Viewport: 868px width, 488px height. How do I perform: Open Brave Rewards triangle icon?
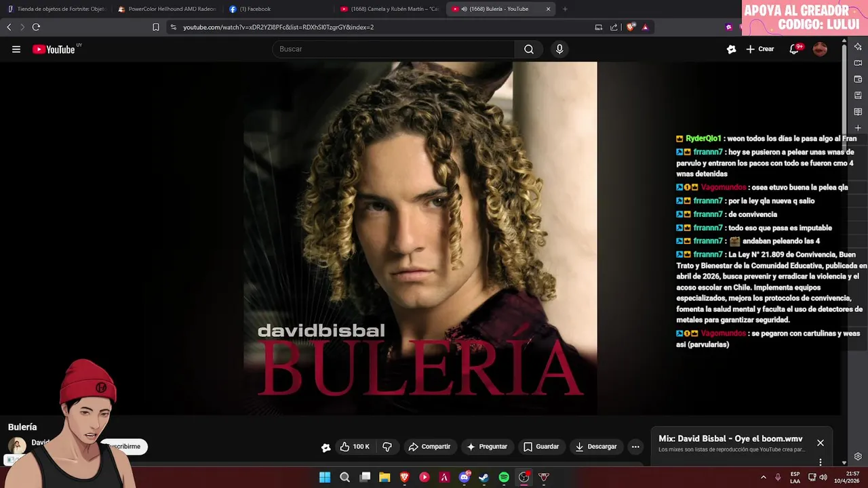click(645, 27)
